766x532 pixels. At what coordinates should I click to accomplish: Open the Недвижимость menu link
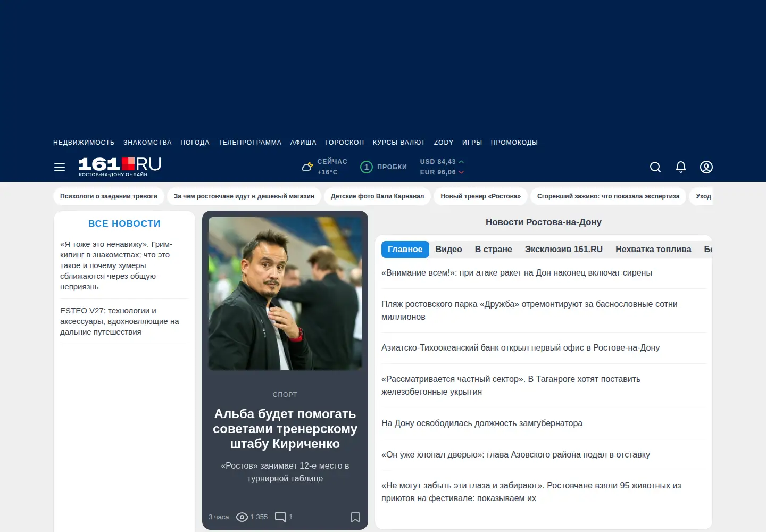pyautogui.click(x=84, y=143)
